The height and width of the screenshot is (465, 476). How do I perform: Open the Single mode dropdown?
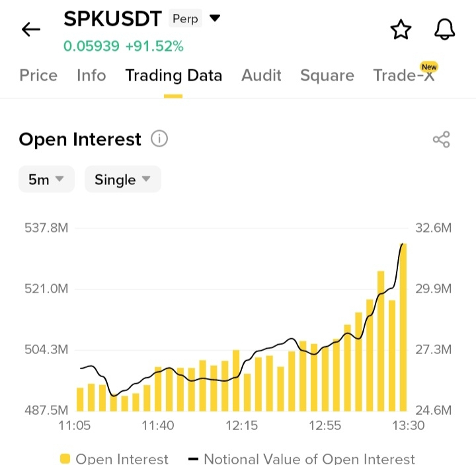pyautogui.click(x=123, y=179)
